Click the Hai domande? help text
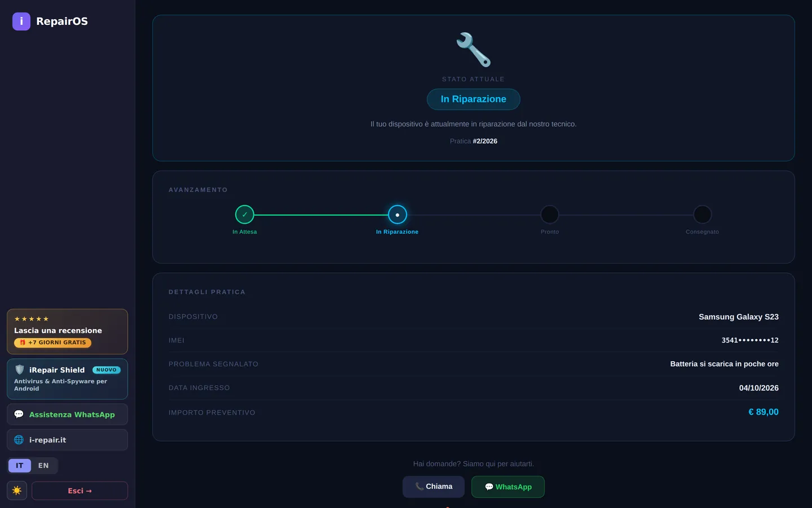 pos(474,464)
